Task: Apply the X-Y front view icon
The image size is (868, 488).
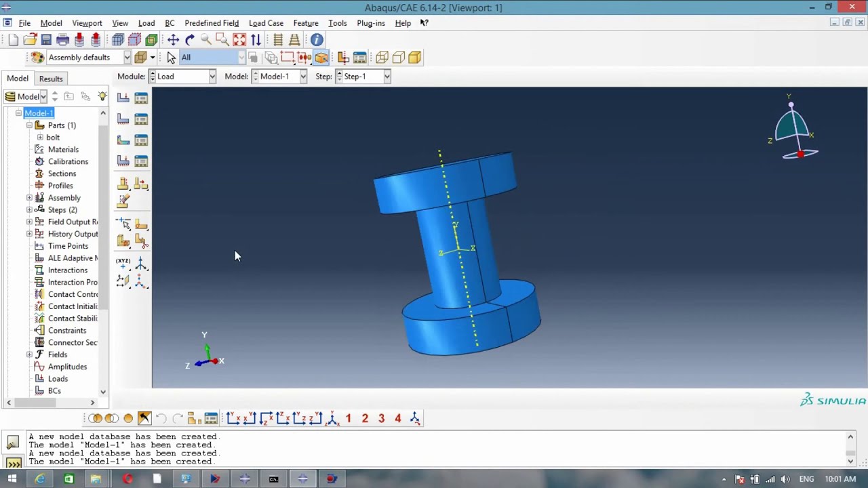Action: click(x=233, y=419)
